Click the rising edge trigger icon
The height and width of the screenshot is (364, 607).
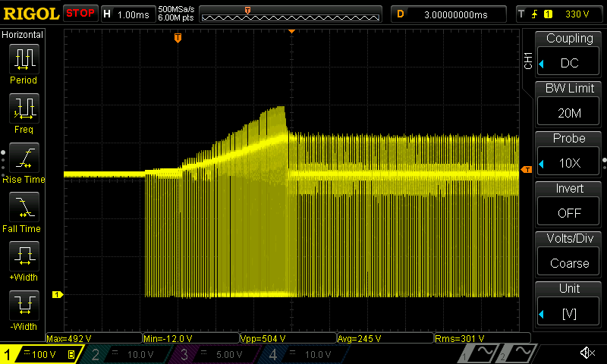tap(535, 14)
